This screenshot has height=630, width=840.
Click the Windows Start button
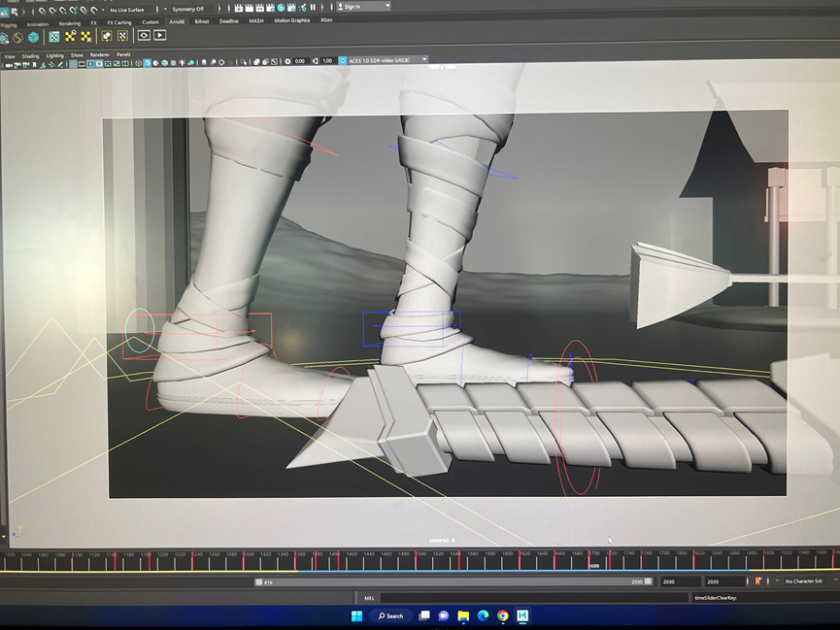point(356,616)
